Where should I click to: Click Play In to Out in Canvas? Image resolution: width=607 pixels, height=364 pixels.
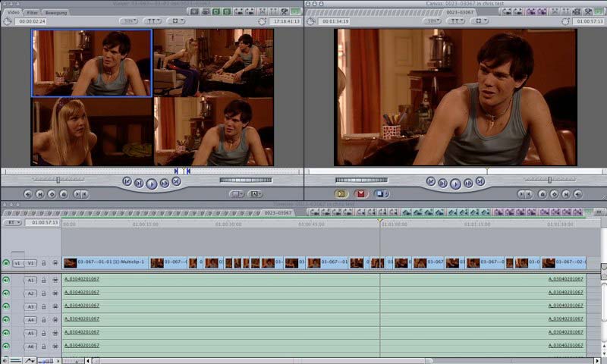pyautogui.click(x=442, y=183)
